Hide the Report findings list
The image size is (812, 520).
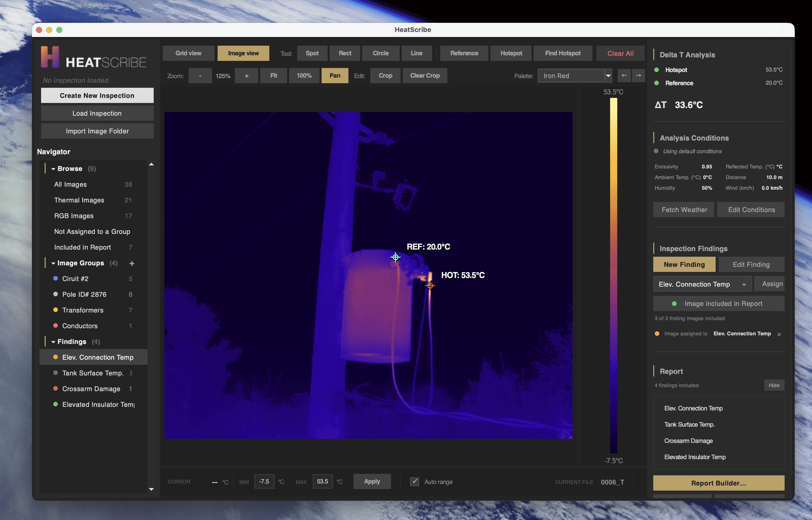click(x=774, y=385)
